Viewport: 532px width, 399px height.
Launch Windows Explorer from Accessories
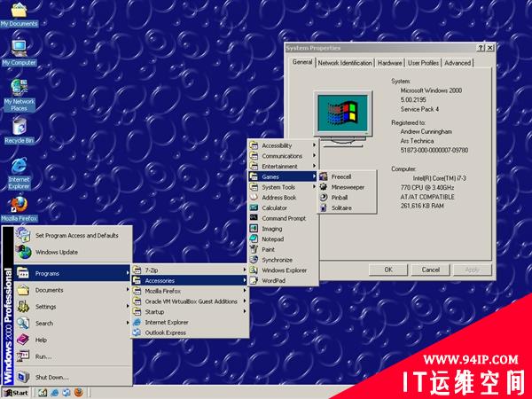(x=283, y=270)
